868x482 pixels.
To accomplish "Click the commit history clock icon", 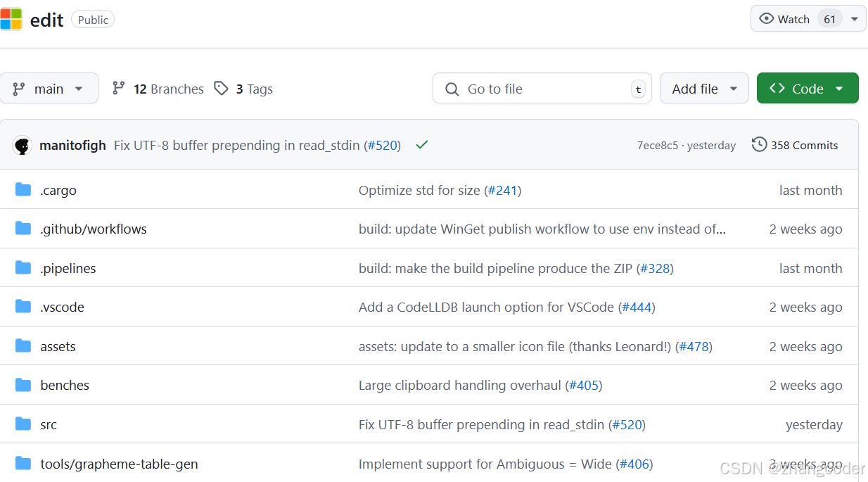I will (x=759, y=145).
